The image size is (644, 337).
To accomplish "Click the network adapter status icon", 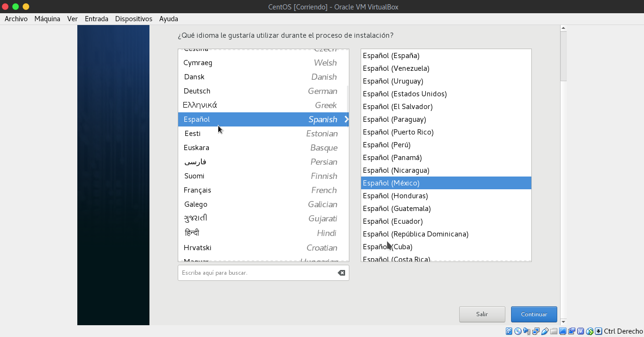I will pos(536,331).
